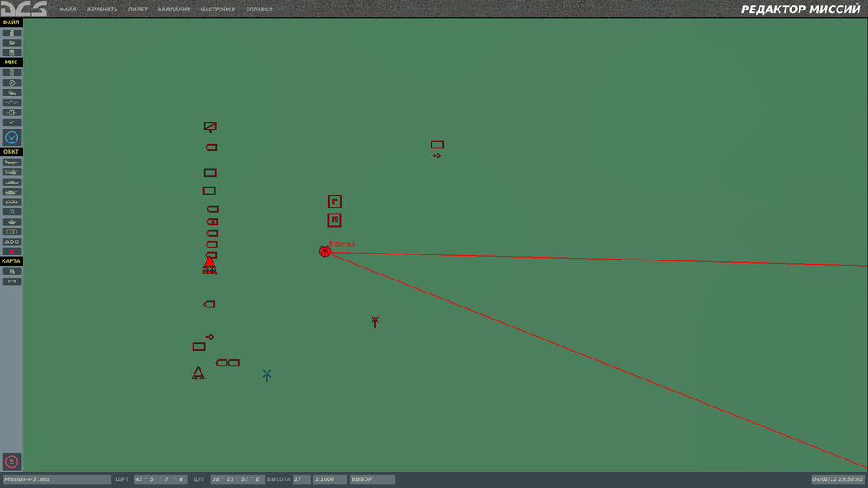Open the СПРАВКА menu
Image resolution: width=868 pixels, height=488 pixels.
(x=259, y=10)
